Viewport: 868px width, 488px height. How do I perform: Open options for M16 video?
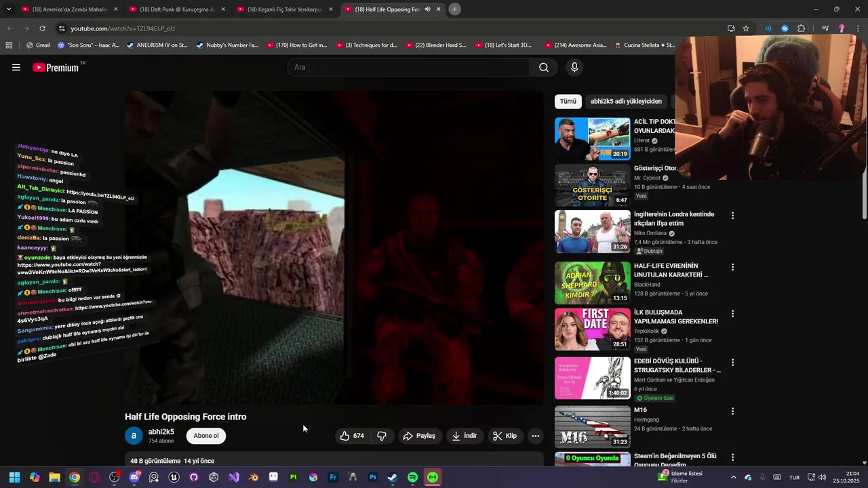coord(732,411)
